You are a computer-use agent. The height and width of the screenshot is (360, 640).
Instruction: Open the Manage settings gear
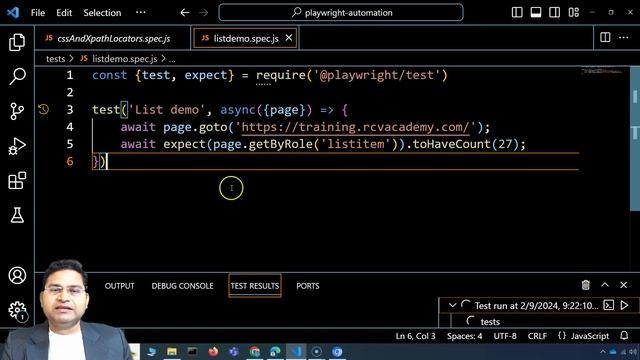pos(17,310)
